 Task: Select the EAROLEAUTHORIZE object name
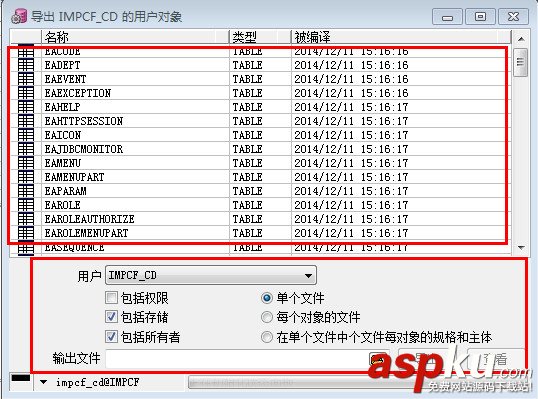pyautogui.click(x=89, y=219)
